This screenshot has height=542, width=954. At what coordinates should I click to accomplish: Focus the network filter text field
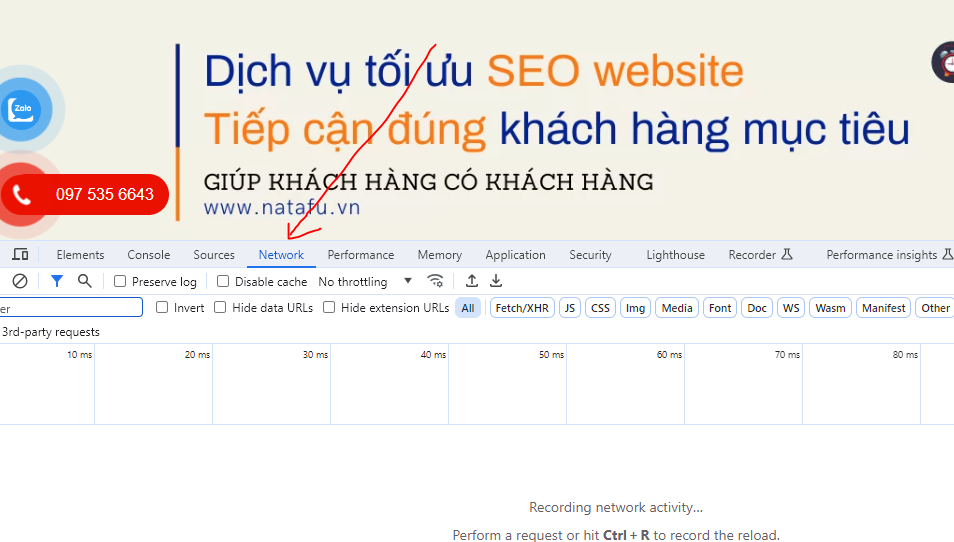71,307
